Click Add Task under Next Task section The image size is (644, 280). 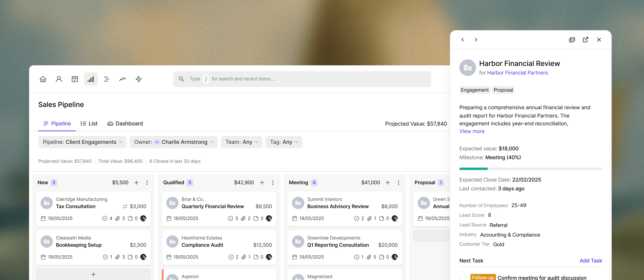591,261
